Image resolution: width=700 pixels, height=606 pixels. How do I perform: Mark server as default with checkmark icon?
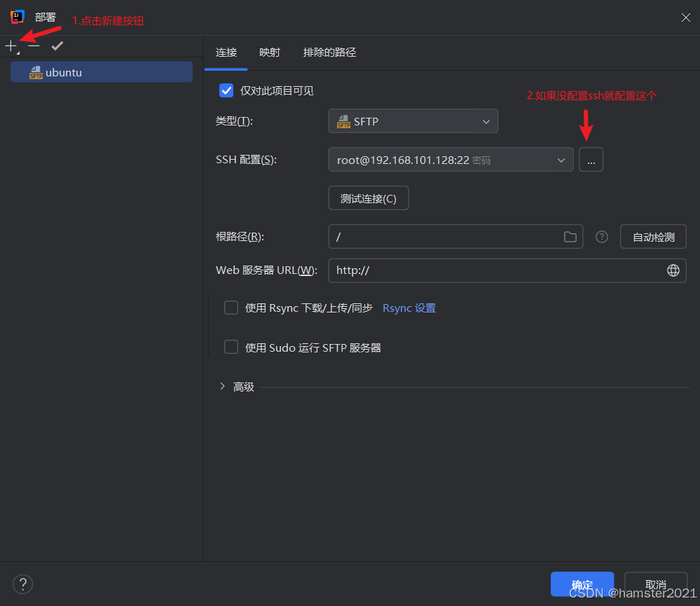point(57,46)
